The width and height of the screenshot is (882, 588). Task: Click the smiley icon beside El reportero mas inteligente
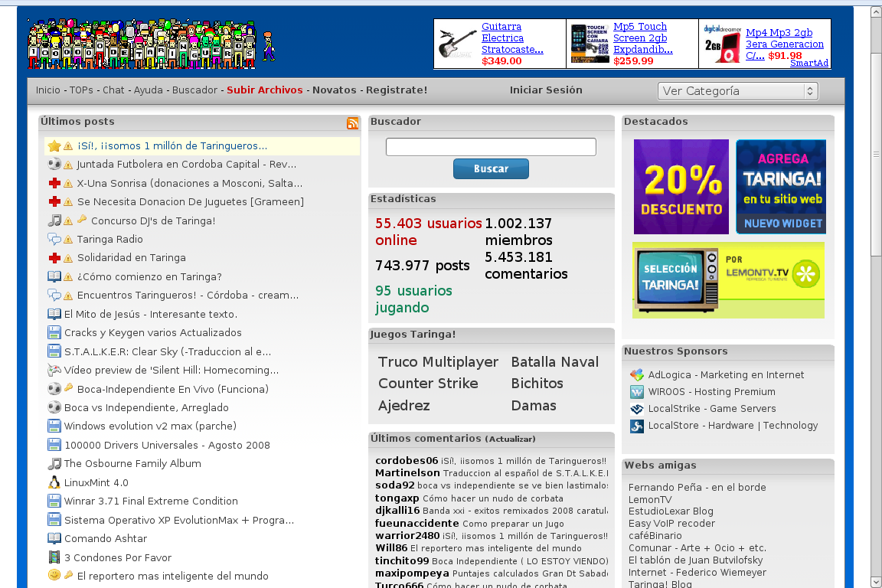click(x=54, y=575)
